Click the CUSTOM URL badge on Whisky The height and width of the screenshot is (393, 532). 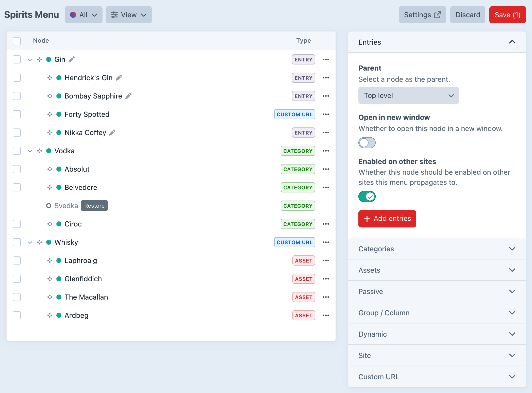[295, 242]
